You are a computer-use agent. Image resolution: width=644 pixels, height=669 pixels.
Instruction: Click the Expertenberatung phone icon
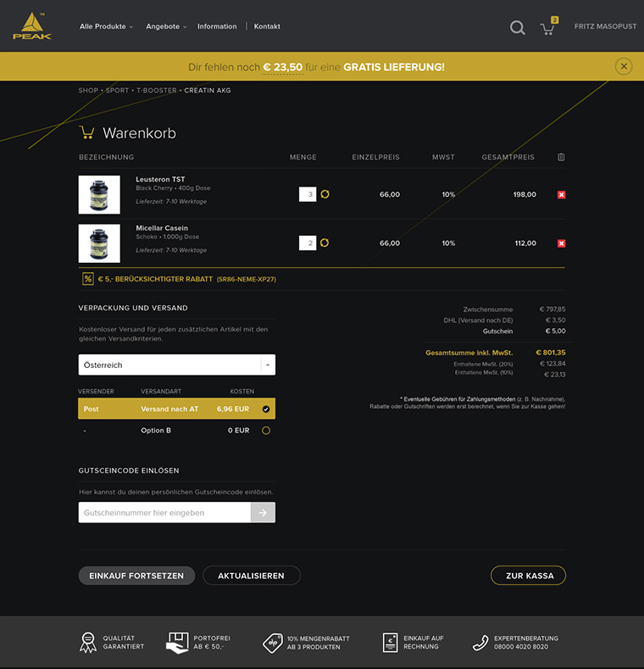pos(480,643)
